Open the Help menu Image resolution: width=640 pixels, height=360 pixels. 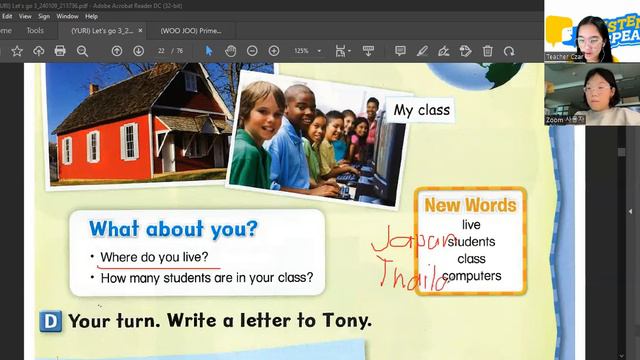(91, 16)
